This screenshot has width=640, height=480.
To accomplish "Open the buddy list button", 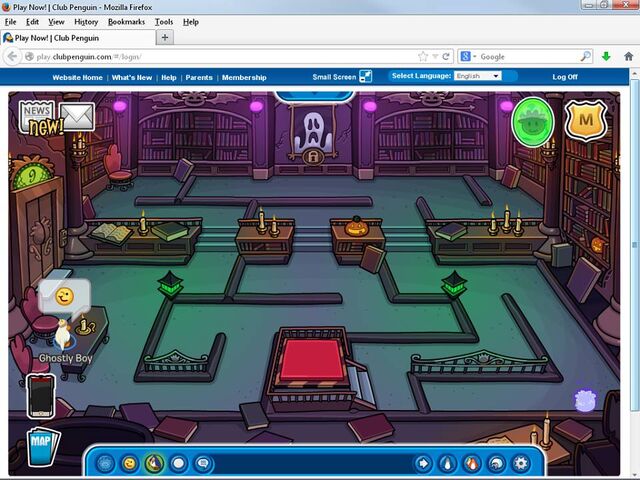I will 471,463.
